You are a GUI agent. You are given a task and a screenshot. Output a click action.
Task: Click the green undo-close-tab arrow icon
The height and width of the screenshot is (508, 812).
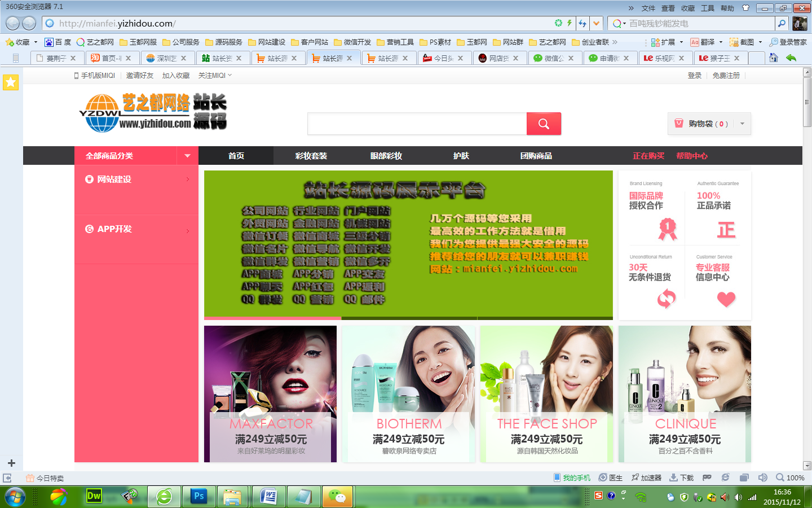pos(791,58)
